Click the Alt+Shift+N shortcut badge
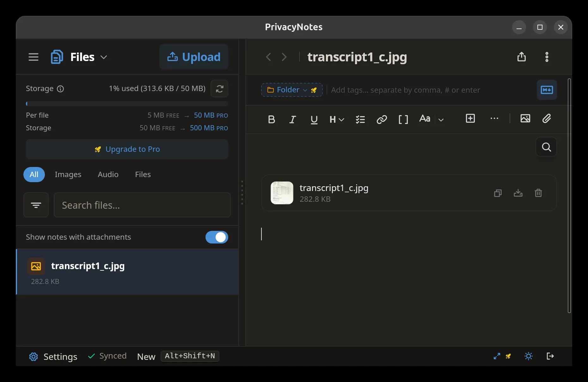The height and width of the screenshot is (382, 588). [190, 356]
